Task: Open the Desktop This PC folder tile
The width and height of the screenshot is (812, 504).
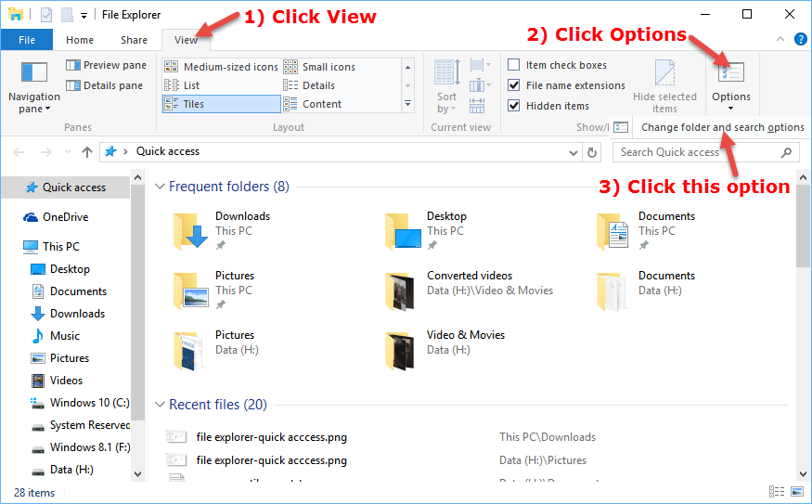Action: click(x=426, y=231)
